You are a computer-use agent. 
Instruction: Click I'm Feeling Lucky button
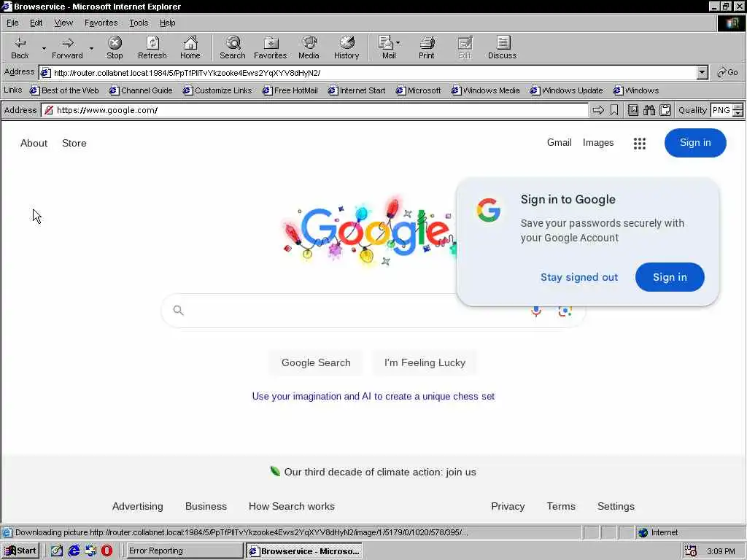pyautogui.click(x=425, y=363)
